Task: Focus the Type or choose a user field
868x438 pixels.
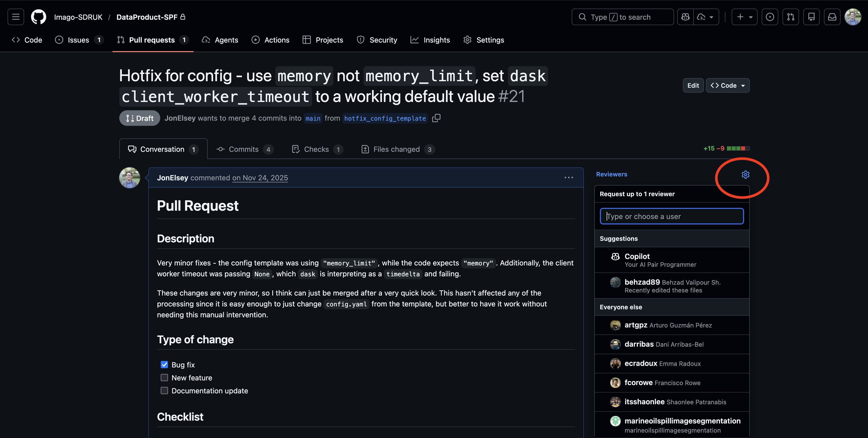Action: (x=671, y=216)
